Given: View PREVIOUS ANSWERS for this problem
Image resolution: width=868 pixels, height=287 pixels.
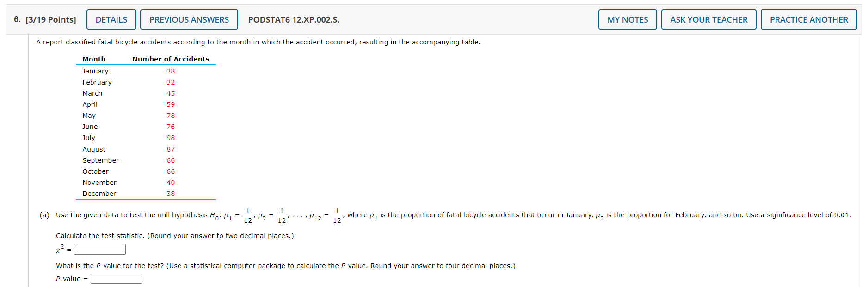Looking at the screenshot, I should click(x=189, y=19).
